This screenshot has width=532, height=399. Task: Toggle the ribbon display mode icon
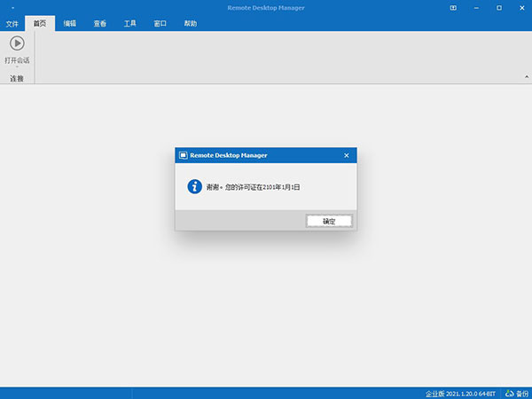[x=453, y=8]
